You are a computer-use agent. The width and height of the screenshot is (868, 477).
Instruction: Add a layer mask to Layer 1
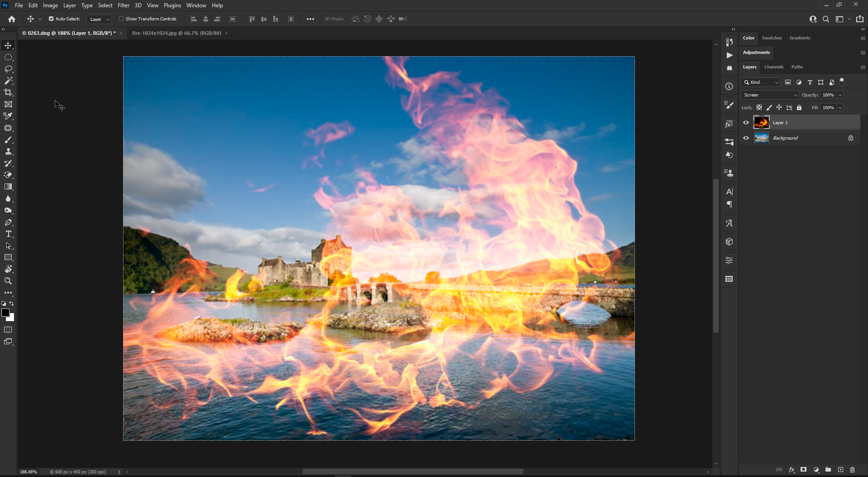tap(803, 470)
